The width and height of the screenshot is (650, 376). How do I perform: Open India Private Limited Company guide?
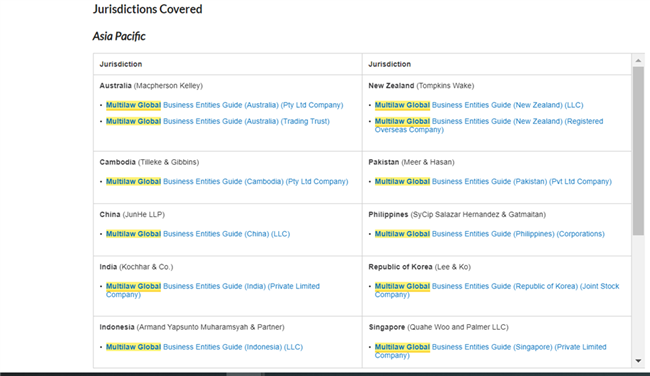pos(213,290)
